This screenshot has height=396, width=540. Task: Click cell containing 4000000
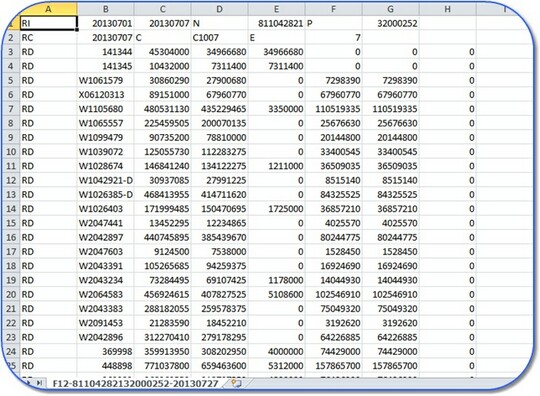276,352
